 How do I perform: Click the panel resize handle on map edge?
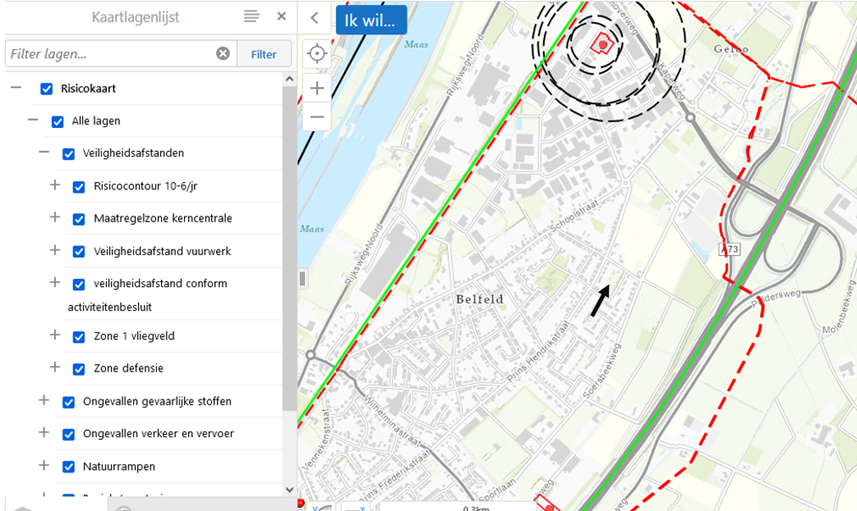[x=302, y=278]
